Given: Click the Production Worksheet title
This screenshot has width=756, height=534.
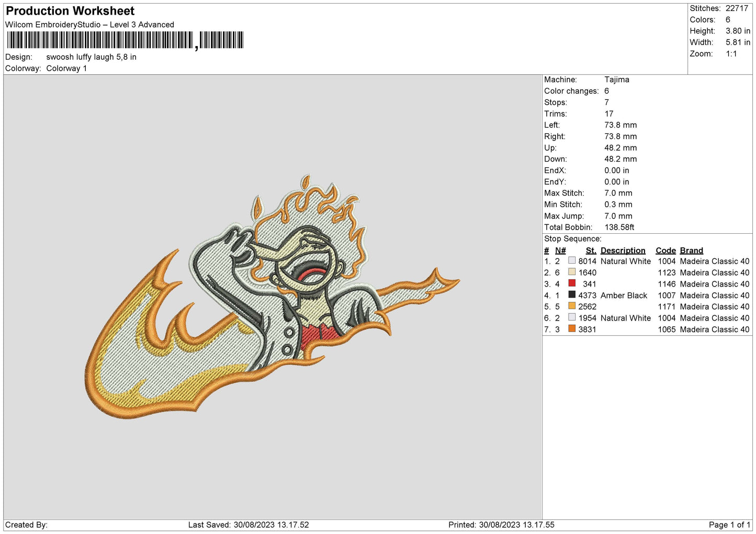Looking at the screenshot, I should 70,11.
